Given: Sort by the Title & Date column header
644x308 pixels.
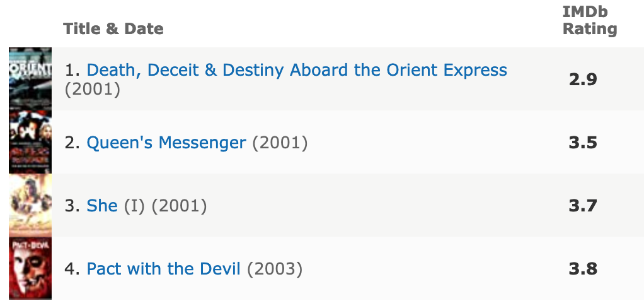Looking at the screenshot, I should click(x=113, y=29).
